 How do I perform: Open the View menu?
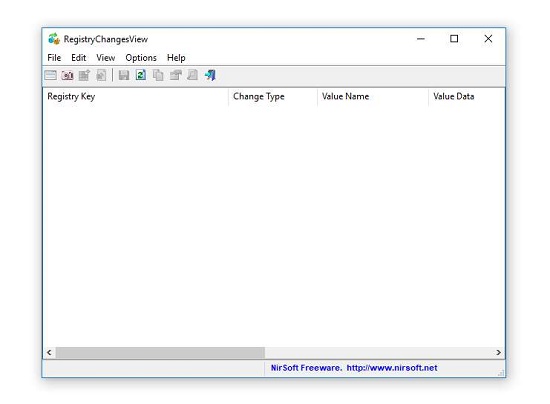click(106, 58)
